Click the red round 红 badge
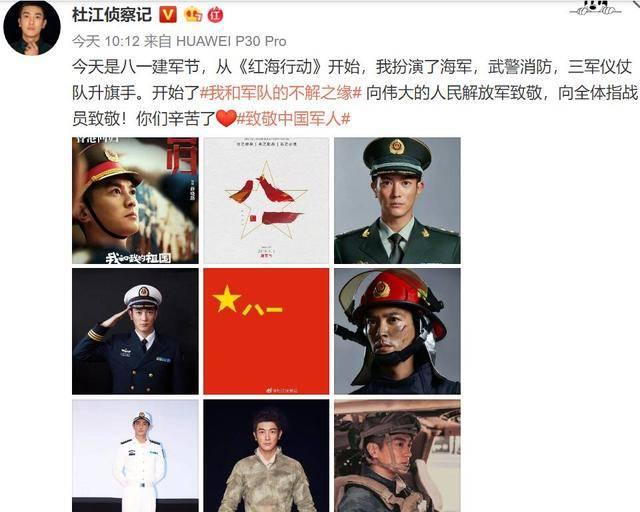Image resolution: width=640 pixels, height=512 pixels. pyautogui.click(x=216, y=16)
